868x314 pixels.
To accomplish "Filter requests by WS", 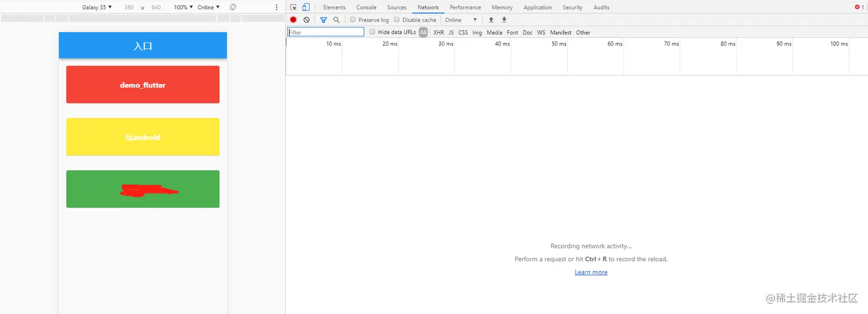I will pos(541,32).
